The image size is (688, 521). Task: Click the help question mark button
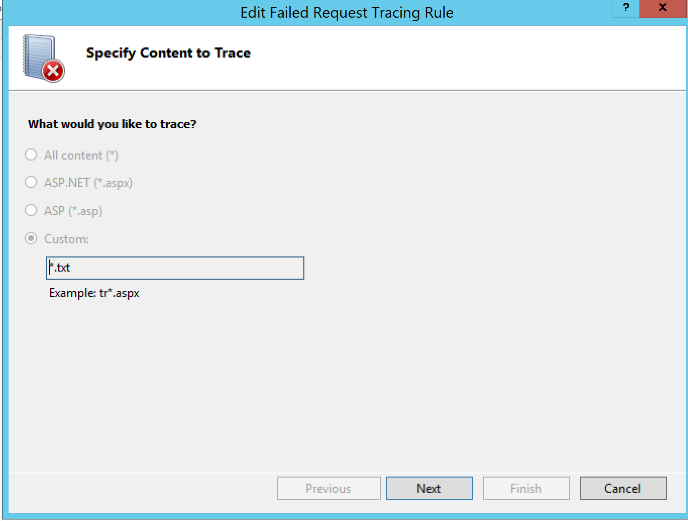point(626,8)
